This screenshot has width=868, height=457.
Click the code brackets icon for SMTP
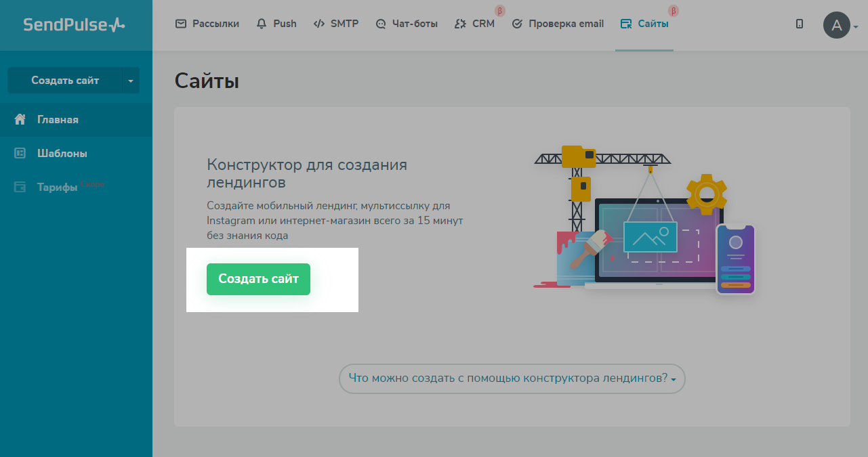(318, 24)
